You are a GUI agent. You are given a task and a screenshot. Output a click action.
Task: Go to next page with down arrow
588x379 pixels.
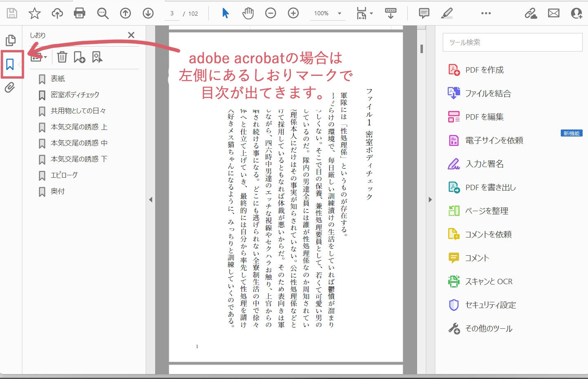point(148,13)
